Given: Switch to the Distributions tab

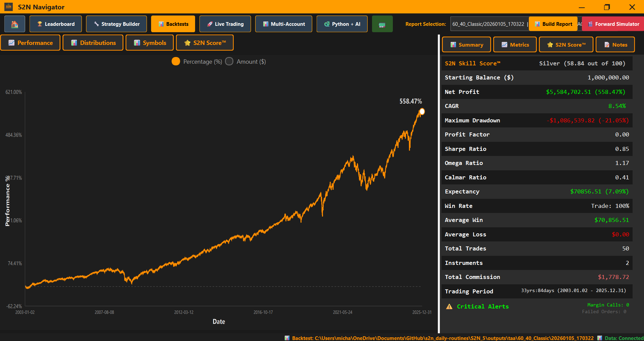Looking at the screenshot, I should (x=93, y=43).
